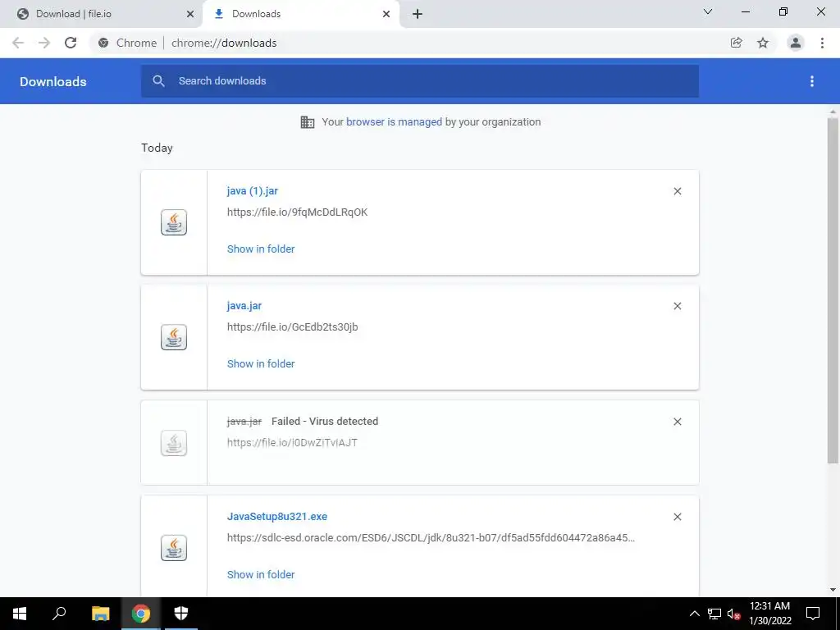Click the sdlc-esd.oracle.com download URL

[431, 538]
